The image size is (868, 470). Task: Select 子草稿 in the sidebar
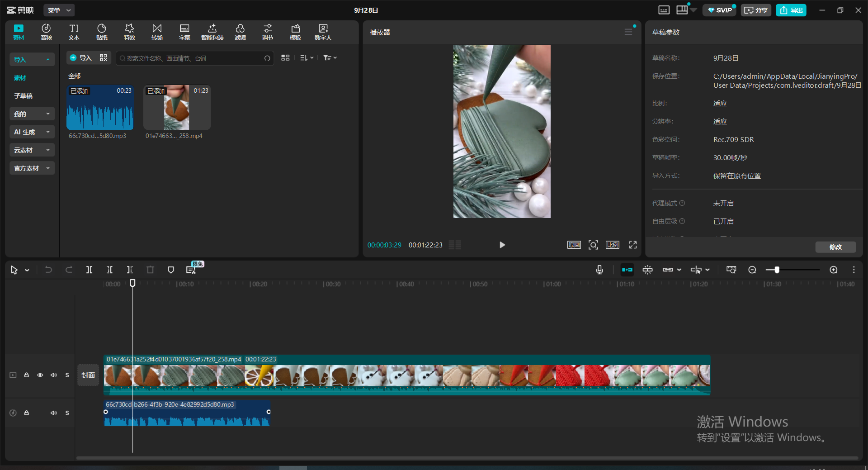click(23, 96)
